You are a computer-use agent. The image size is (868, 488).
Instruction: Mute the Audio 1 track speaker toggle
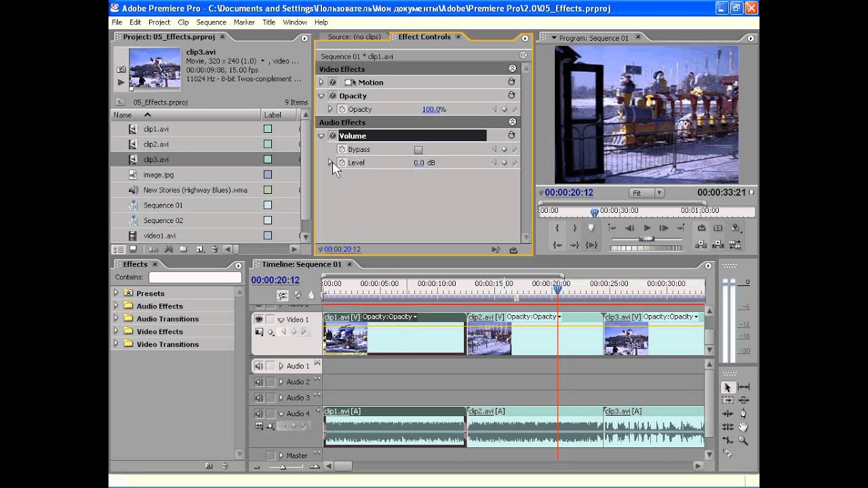(x=258, y=366)
